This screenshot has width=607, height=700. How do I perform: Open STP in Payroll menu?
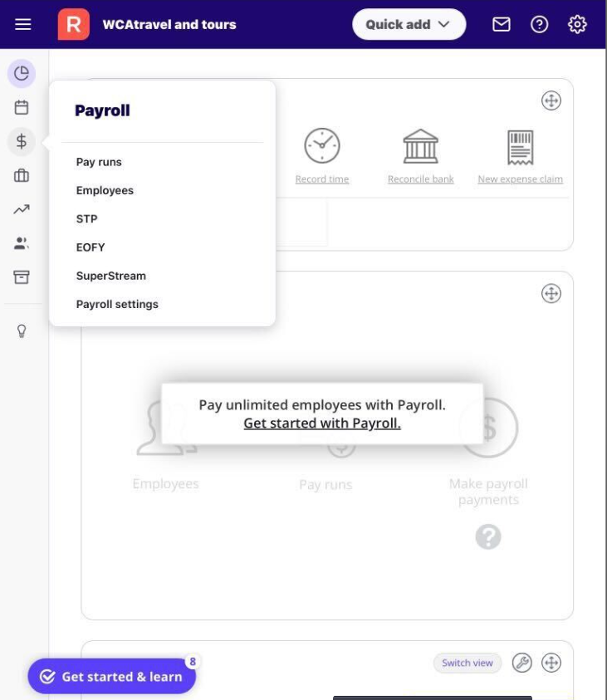coord(86,219)
